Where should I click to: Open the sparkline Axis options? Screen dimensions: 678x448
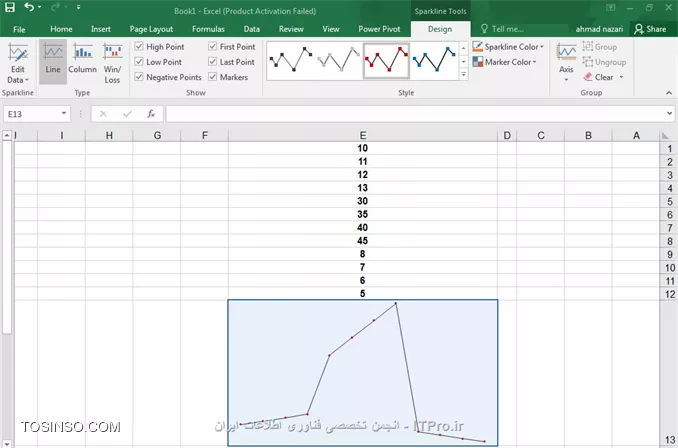point(566,60)
